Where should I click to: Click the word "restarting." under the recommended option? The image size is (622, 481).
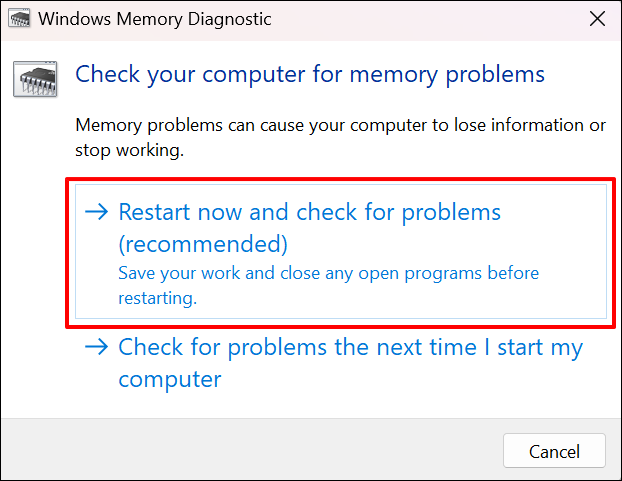pyautogui.click(x=158, y=297)
